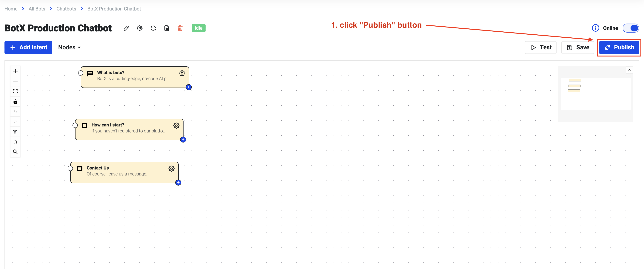
Task: Select the fit-to-screen icon on toolbar
Action: click(x=15, y=91)
